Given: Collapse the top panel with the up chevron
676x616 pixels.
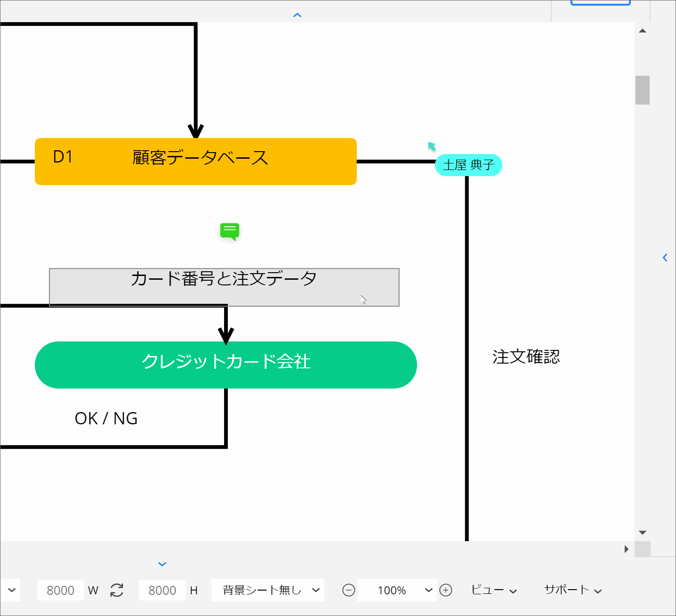Looking at the screenshot, I should 297,16.
